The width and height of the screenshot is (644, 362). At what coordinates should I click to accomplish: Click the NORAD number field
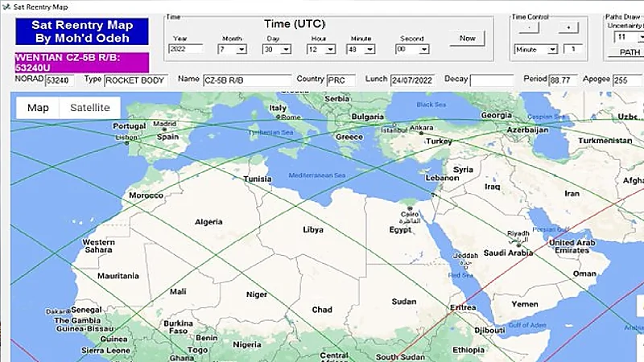(x=60, y=80)
